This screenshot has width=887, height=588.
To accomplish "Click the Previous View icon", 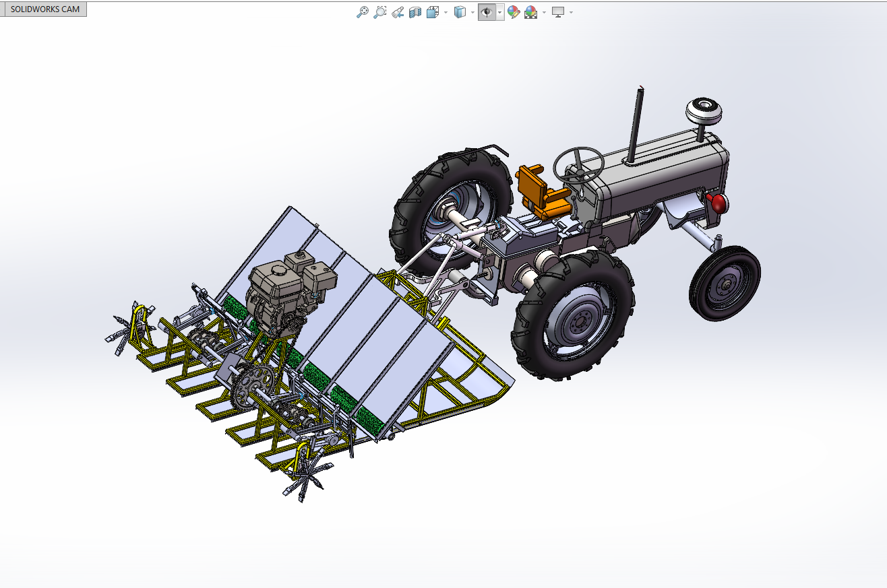I will (x=398, y=12).
